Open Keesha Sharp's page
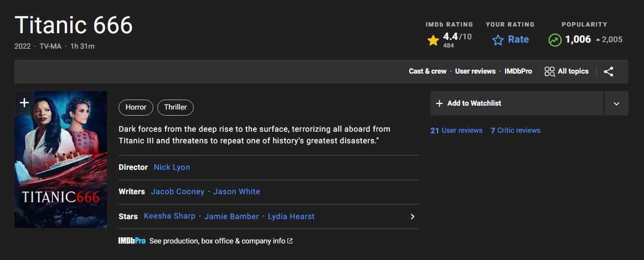Image resolution: width=644 pixels, height=260 pixels. 169,216
